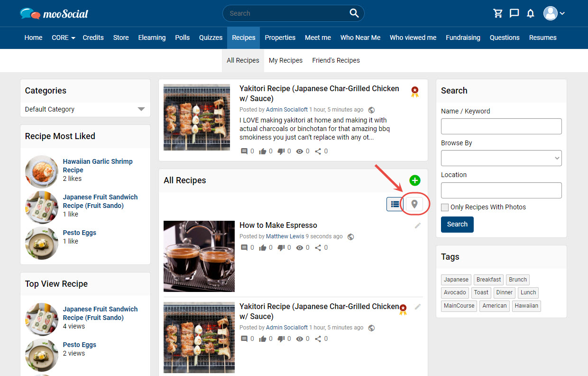Image resolution: width=588 pixels, height=376 pixels.
Task: Open the user avatar account menu
Action: (554, 13)
